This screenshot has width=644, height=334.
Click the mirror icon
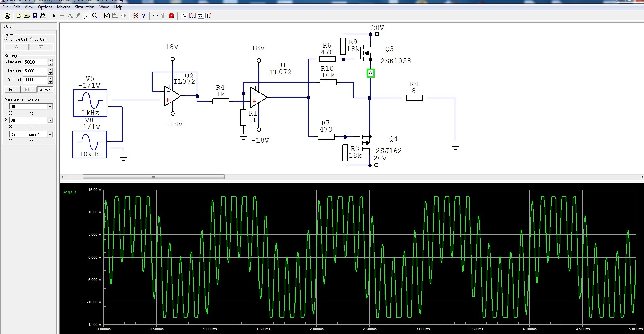123,16
